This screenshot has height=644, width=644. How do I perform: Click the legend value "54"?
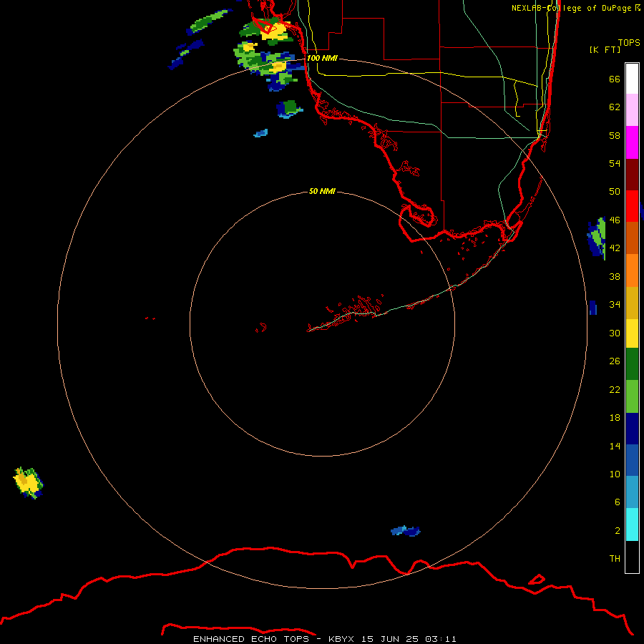(x=615, y=163)
